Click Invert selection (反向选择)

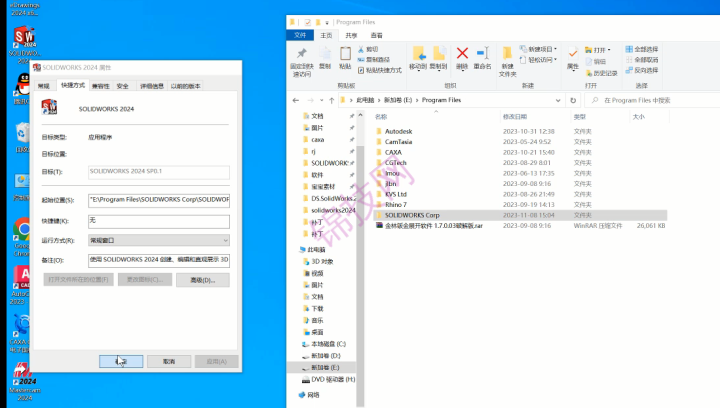pos(642,70)
